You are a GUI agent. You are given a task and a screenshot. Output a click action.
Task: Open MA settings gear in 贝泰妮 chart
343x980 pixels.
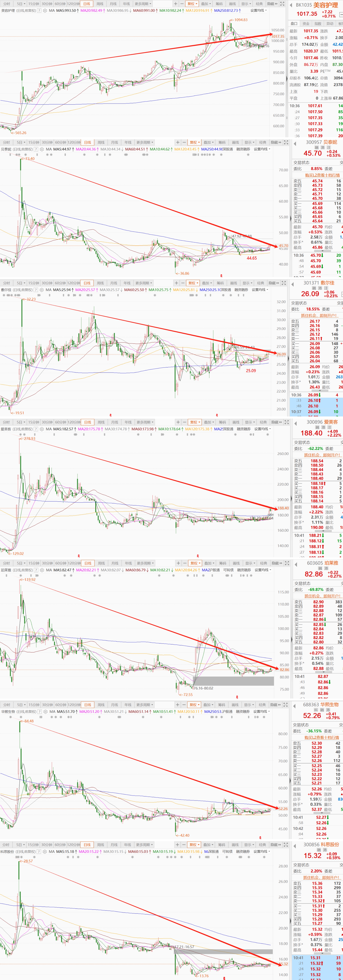pyautogui.click(x=42, y=149)
